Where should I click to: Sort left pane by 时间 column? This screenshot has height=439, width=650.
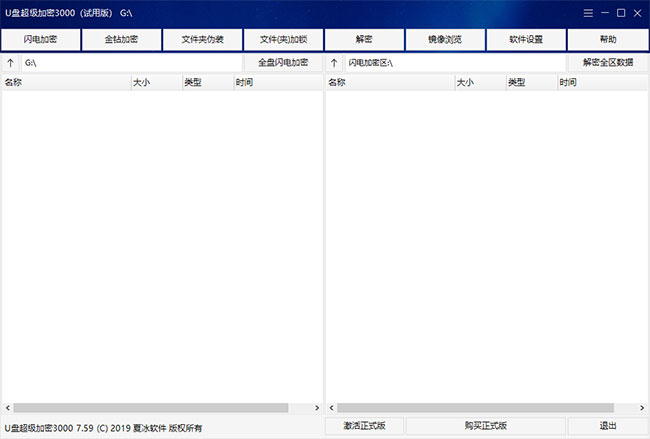[x=278, y=82]
